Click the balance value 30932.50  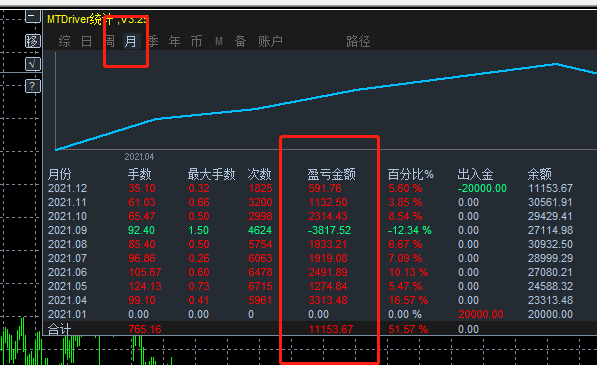[x=551, y=244]
